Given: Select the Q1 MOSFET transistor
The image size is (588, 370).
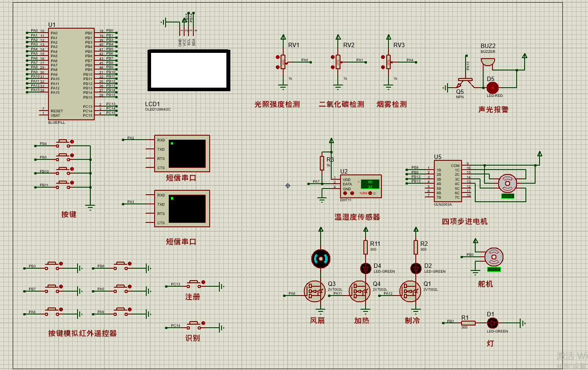Looking at the screenshot, I should pyautogui.click(x=410, y=292).
